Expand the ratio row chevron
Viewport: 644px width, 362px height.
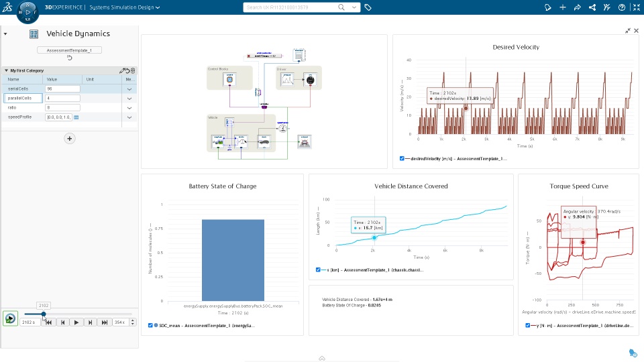[129, 108]
